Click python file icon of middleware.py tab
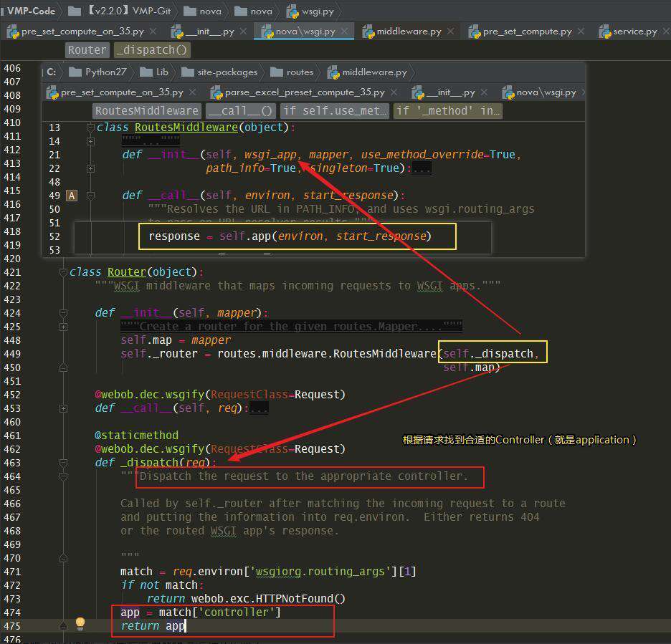This screenshot has width=671, height=644. point(368,32)
